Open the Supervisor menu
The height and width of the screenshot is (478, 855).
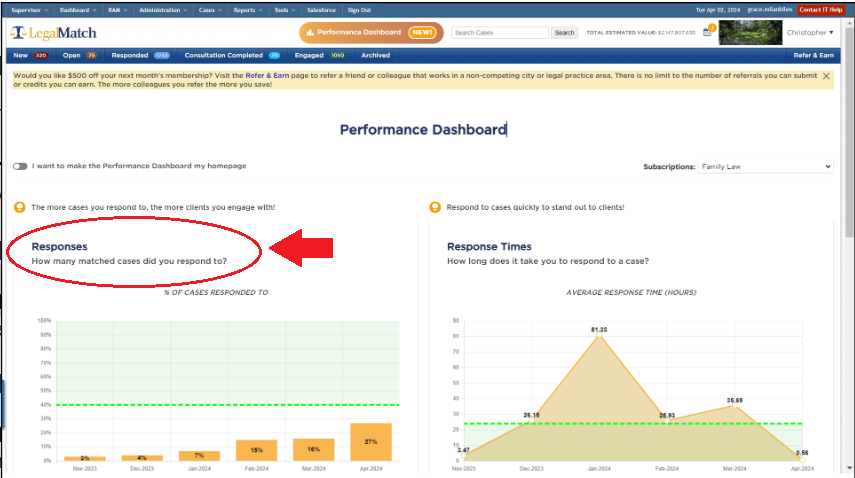29,9
